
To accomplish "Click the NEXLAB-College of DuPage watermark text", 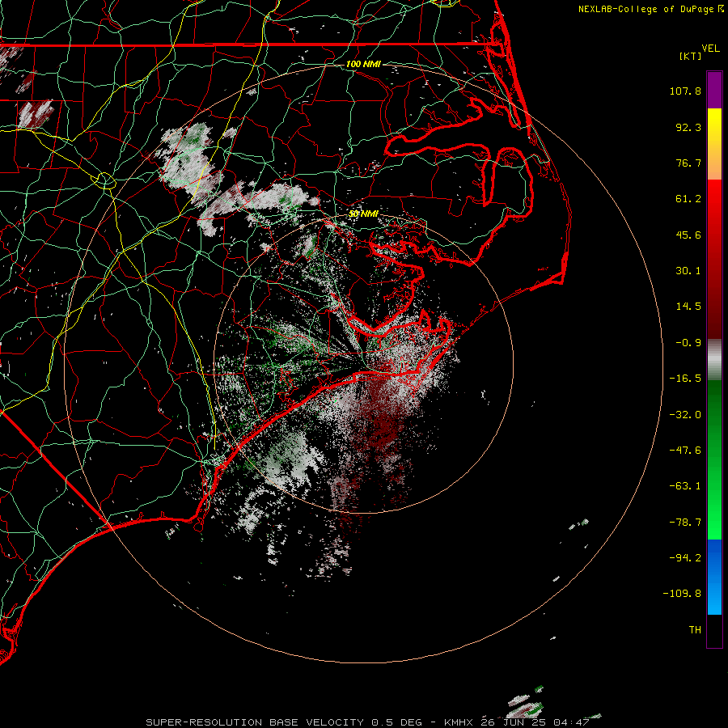I will tap(645, 9).
